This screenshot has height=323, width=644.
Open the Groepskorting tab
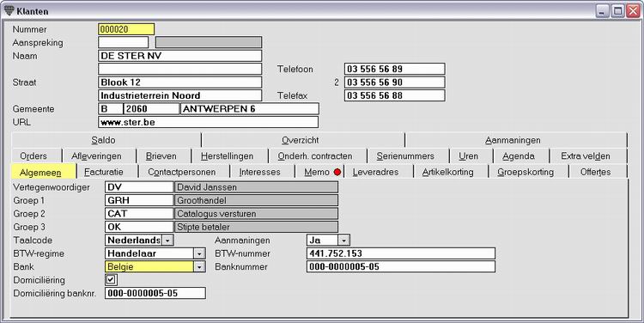[528, 172]
